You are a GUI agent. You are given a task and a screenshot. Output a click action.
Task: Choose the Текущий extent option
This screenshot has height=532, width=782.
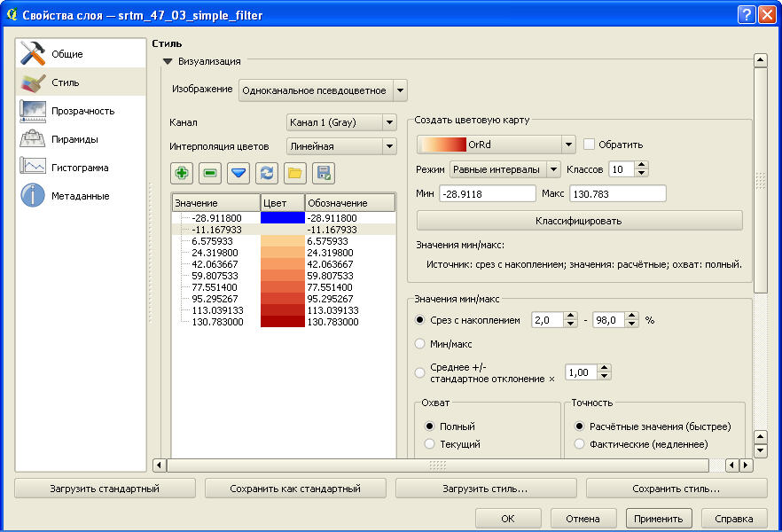(430, 443)
